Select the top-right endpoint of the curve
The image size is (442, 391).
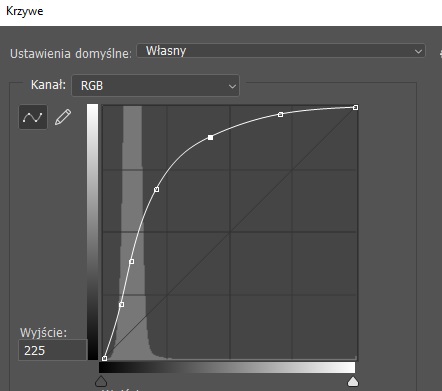click(x=356, y=107)
